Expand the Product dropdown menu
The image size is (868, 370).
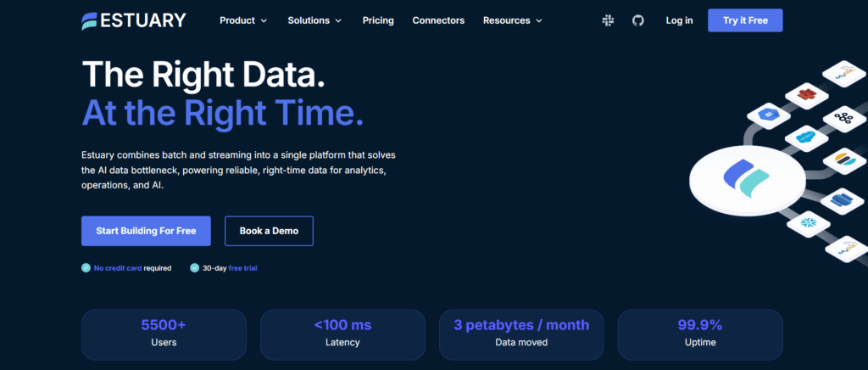(x=243, y=20)
